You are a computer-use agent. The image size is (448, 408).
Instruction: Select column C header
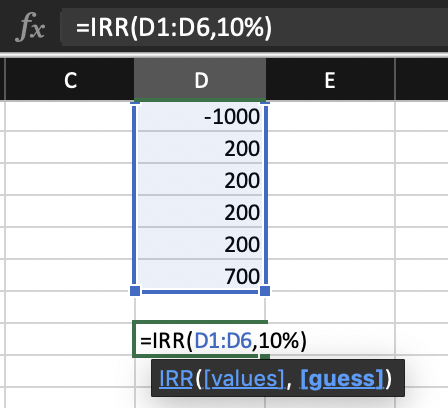click(x=70, y=80)
